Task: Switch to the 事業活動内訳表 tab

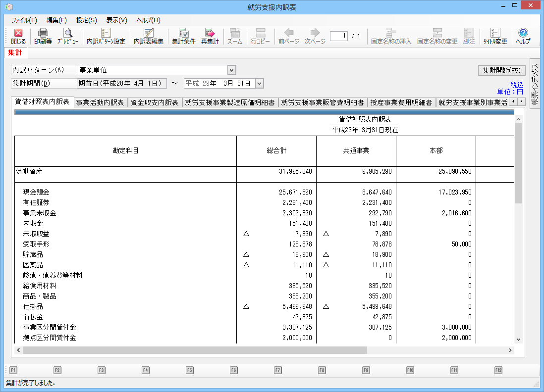Action: [x=101, y=103]
